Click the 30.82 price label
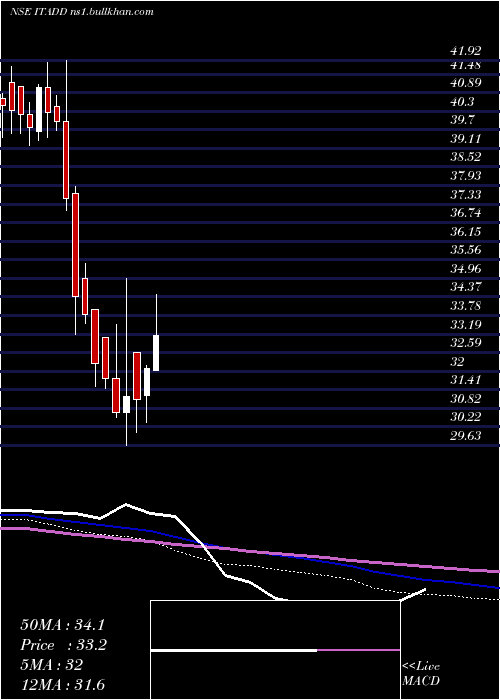 [466, 399]
